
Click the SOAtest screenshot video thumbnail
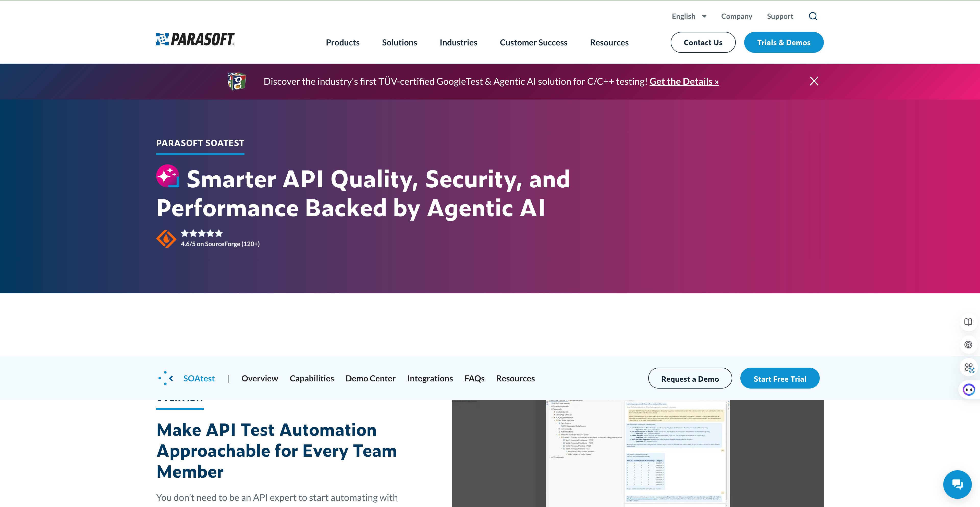point(638,453)
